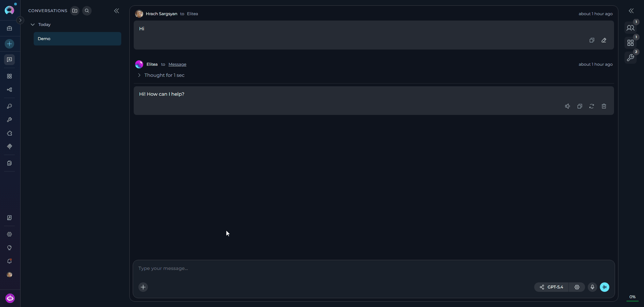
Task: Open the user avatar in left sidebar
Action: (9, 275)
